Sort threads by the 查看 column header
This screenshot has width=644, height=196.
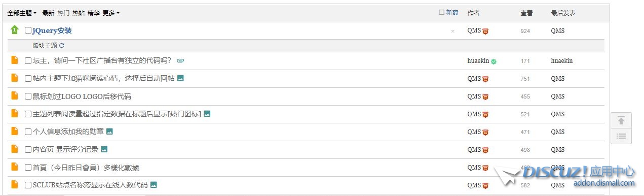tap(526, 13)
